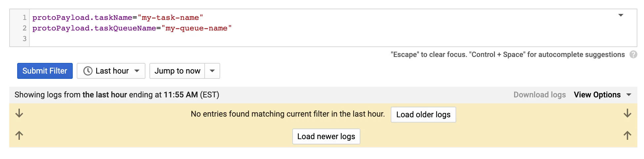Screen dimensions: 644x159
Task: Click the clock icon beside Last hour
Action: (x=88, y=71)
